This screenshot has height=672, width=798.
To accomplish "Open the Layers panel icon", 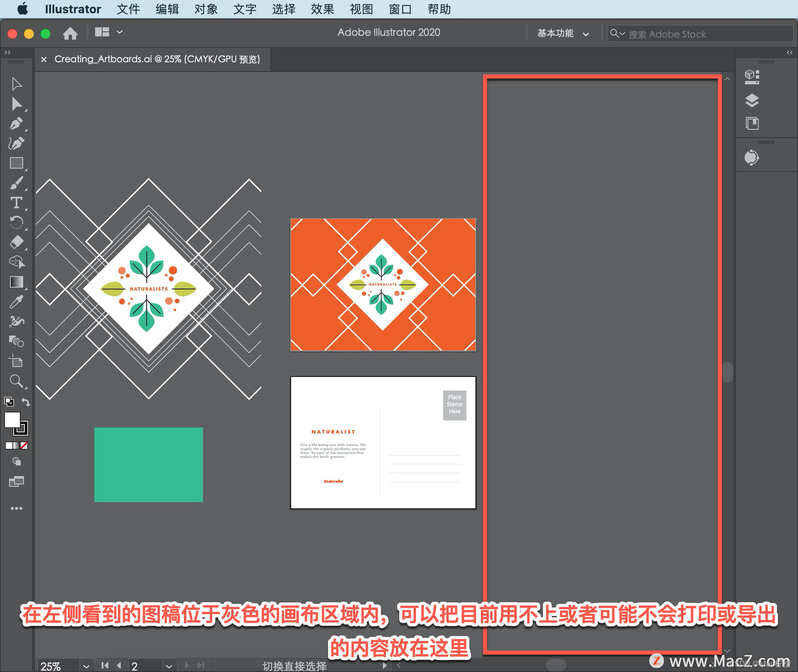I will point(752,101).
